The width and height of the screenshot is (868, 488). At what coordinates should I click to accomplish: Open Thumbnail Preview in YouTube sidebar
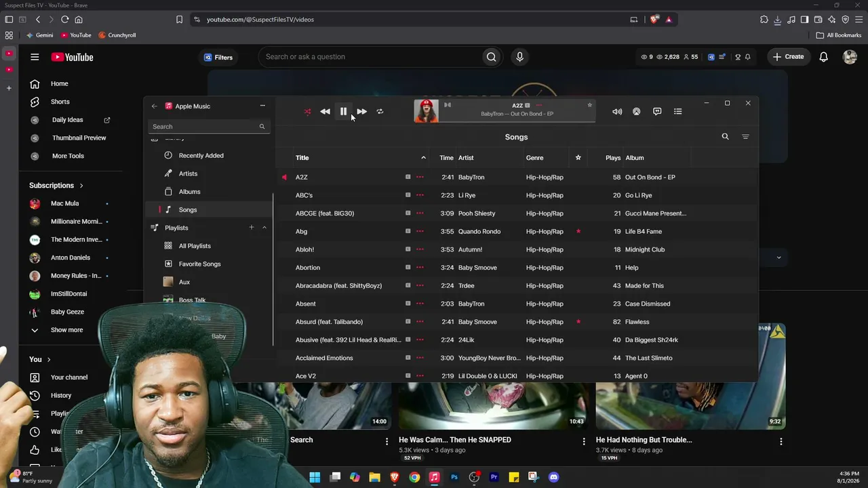tap(79, 138)
